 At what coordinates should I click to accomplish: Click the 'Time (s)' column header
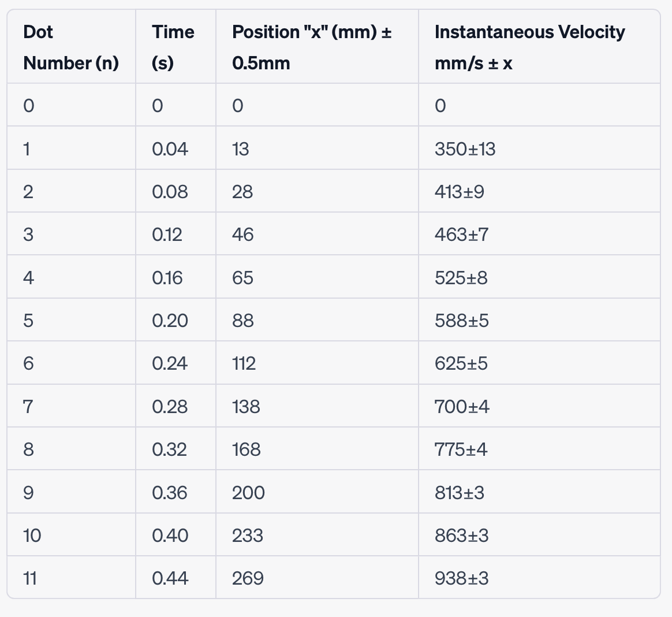pos(173,47)
